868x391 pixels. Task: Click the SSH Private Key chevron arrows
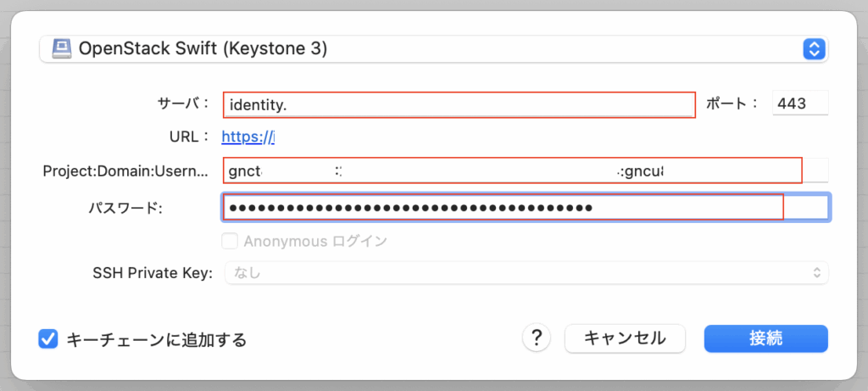[816, 272]
